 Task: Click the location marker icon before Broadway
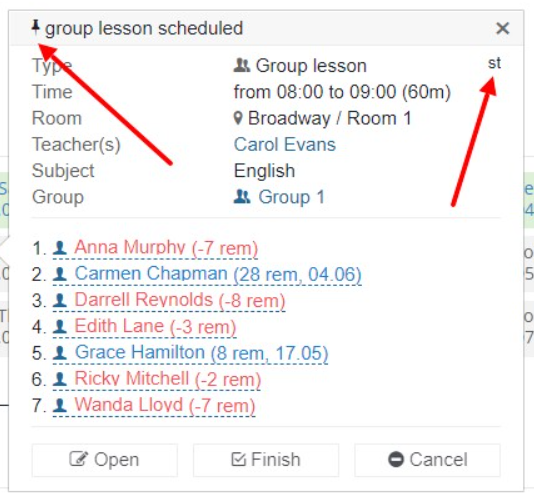[x=238, y=118]
